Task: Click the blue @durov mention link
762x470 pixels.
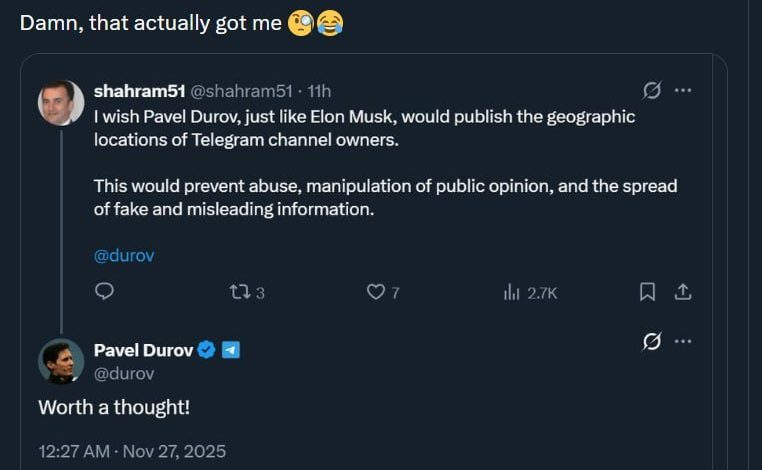Action: point(124,255)
